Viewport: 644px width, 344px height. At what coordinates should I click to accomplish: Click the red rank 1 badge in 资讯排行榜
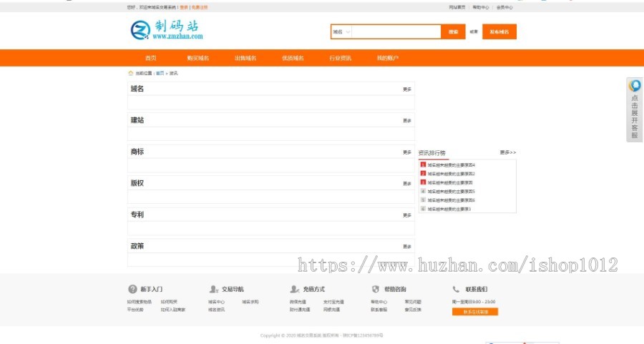(x=423, y=165)
